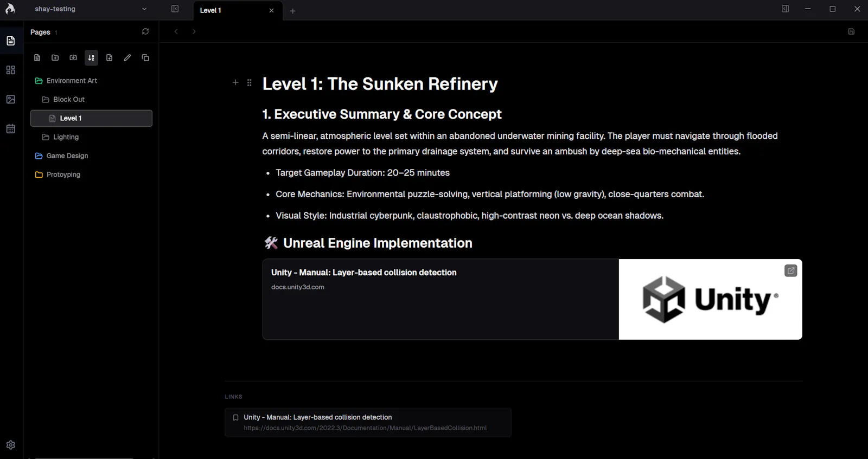Click the Target Gameplay Duration bullet
868x459 pixels.
tap(362, 173)
